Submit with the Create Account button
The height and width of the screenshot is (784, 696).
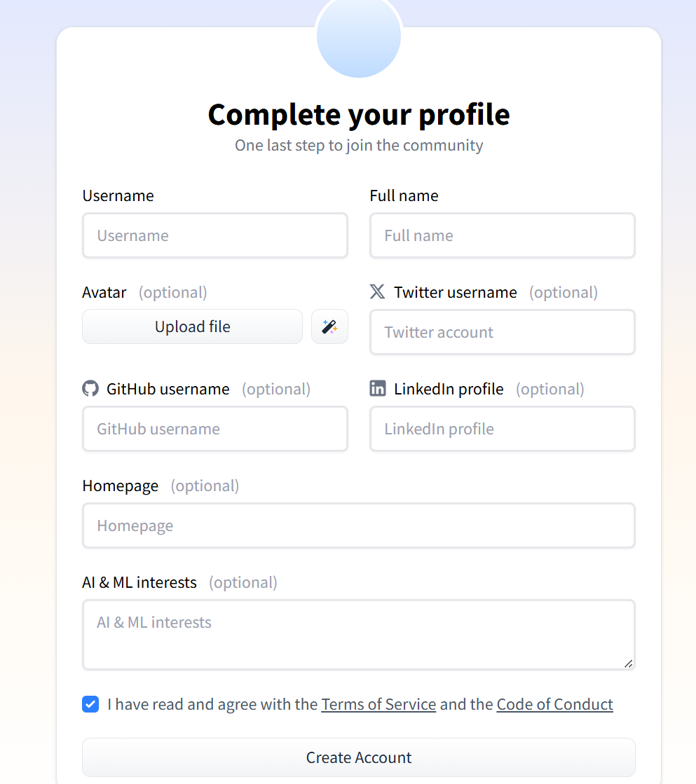[x=358, y=757]
